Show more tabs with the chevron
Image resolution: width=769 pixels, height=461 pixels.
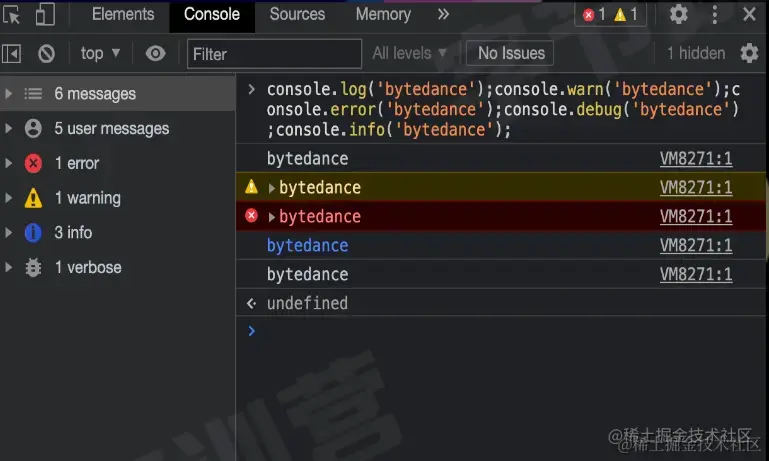[x=443, y=15]
